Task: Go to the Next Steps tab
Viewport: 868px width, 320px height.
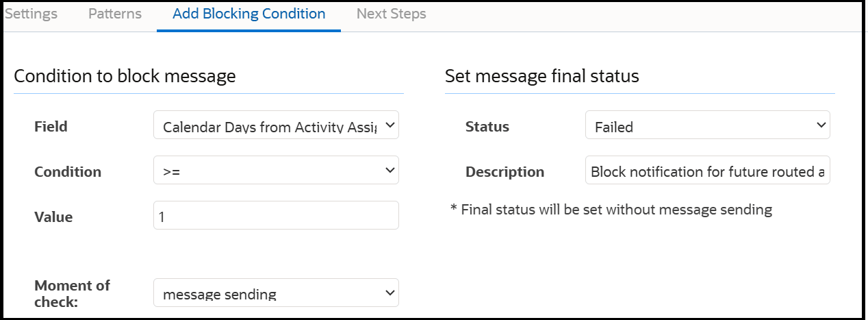Action: (x=391, y=14)
